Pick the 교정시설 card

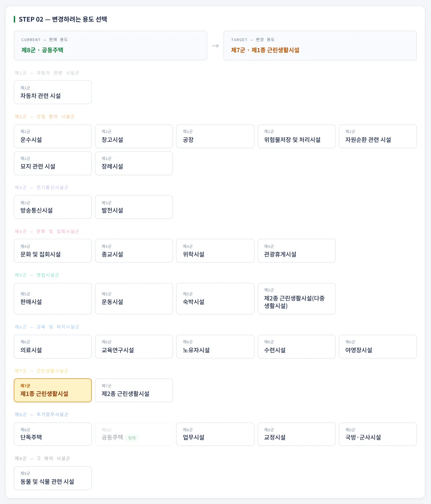[x=296, y=434]
